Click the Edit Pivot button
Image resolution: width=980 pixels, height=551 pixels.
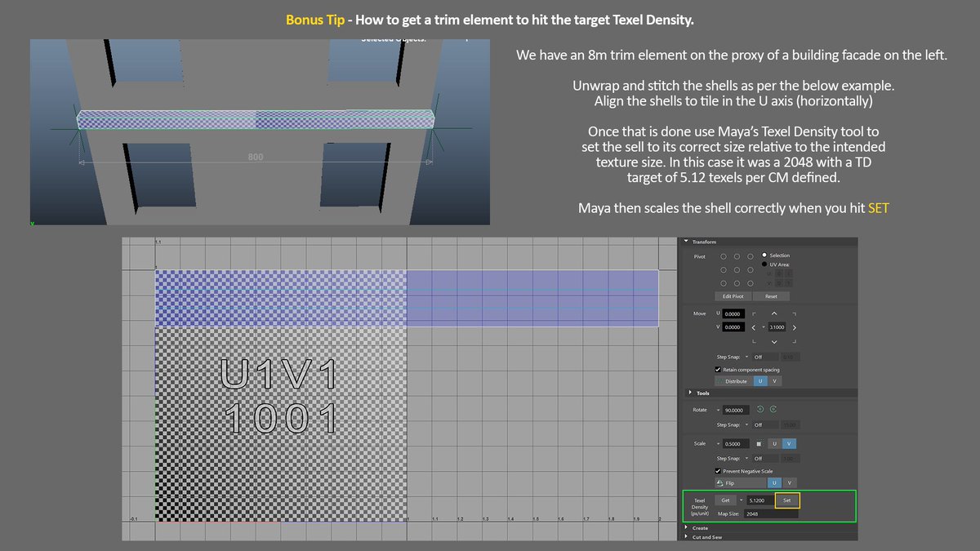(733, 296)
